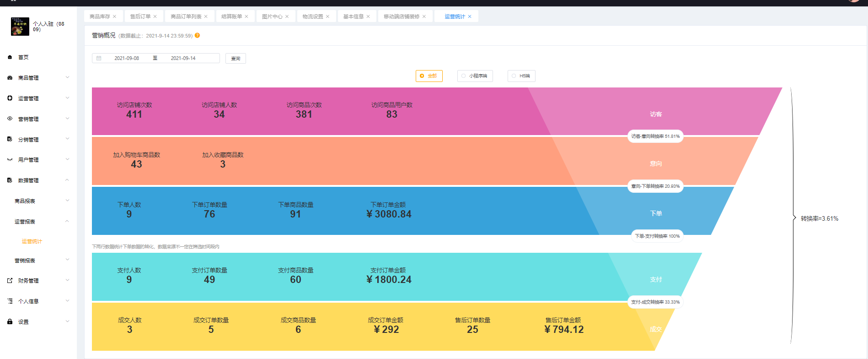The width and height of the screenshot is (868, 359).
Task: Click the orange help question-mark icon
Action: click(x=197, y=35)
